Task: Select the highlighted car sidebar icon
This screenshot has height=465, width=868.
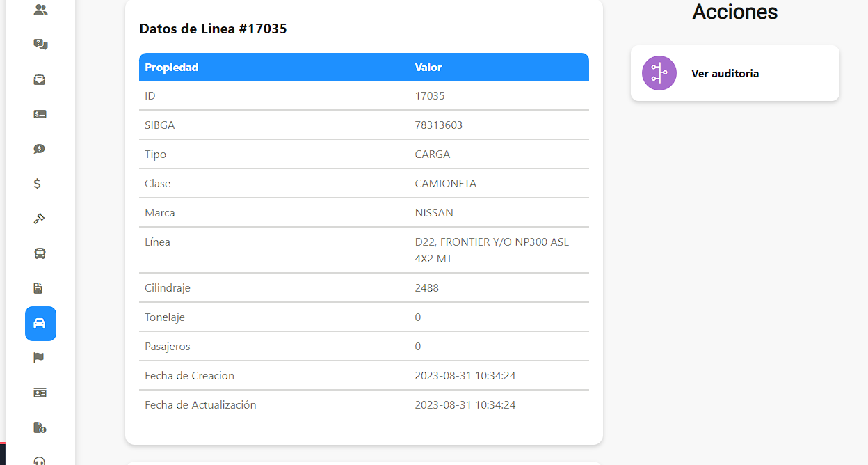Action: tap(40, 324)
